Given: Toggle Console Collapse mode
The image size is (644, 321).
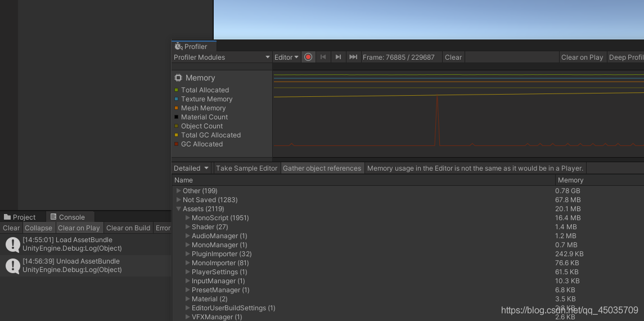Looking at the screenshot, I should (x=39, y=228).
